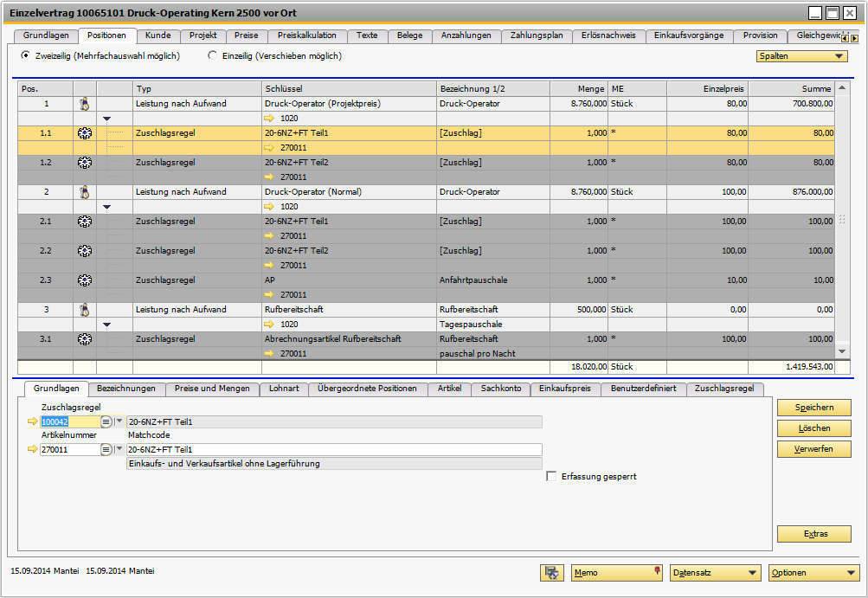Viewport: 868px width, 598px height.
Task: Enable the Erfassung gesperrt checkbox
Action: point(551,477)
